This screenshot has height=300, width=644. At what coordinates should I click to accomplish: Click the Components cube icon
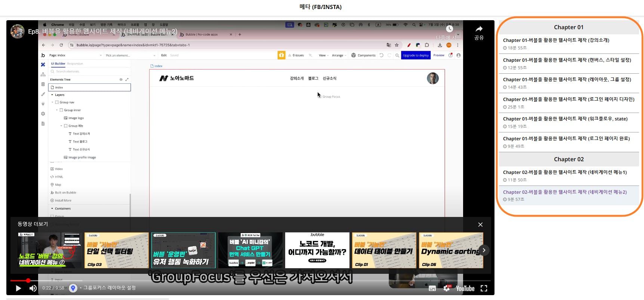354,55
